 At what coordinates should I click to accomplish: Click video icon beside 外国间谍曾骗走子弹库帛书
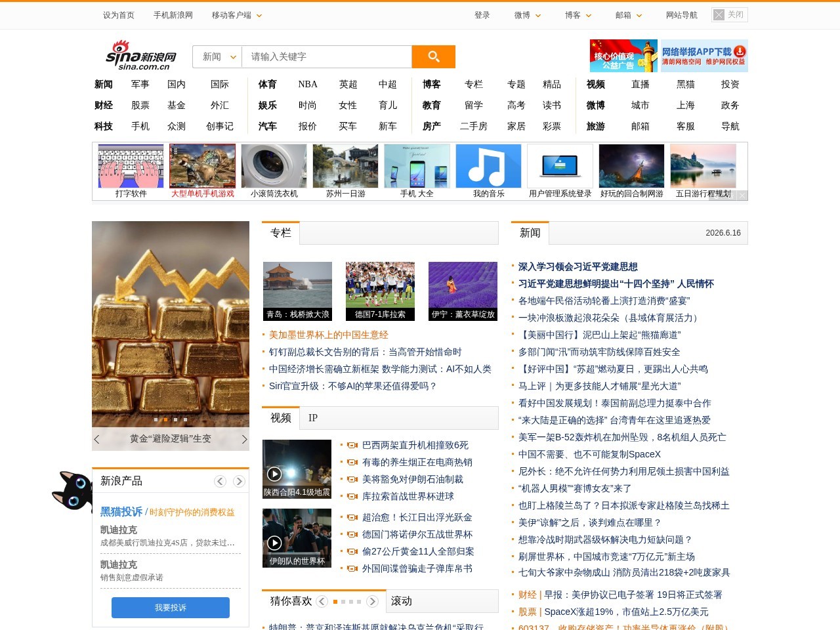352,568
